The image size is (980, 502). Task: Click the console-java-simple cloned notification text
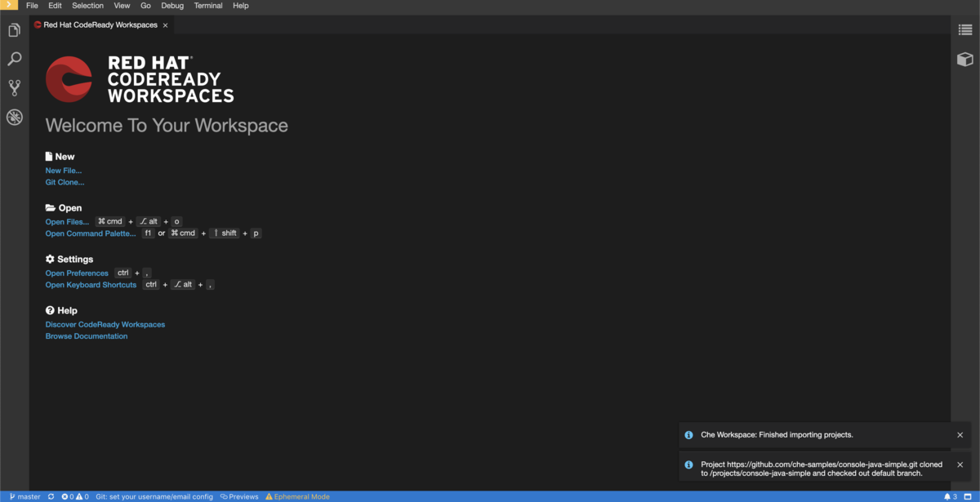(x=822, y=469)
